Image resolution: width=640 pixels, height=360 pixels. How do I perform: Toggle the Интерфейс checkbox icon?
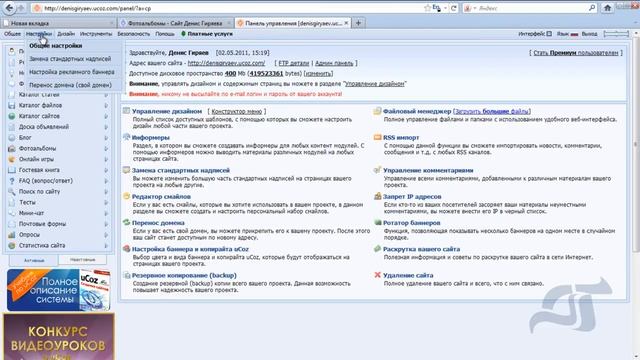pos(549,34)
